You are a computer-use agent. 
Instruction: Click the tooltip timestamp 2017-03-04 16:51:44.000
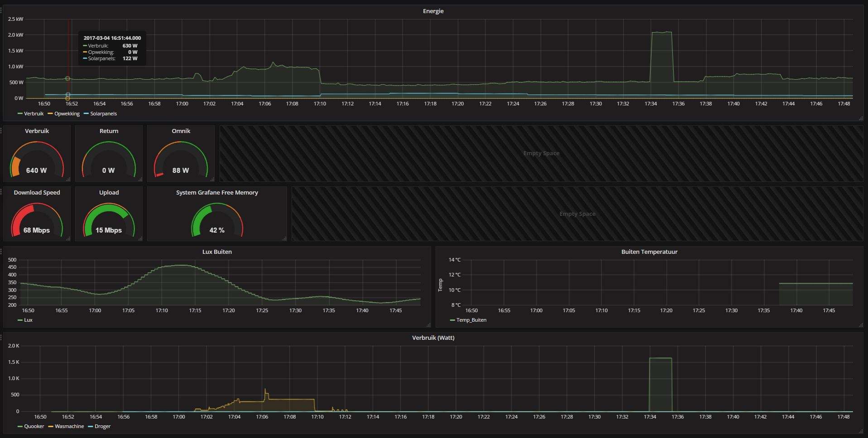[x=112, y=38]
